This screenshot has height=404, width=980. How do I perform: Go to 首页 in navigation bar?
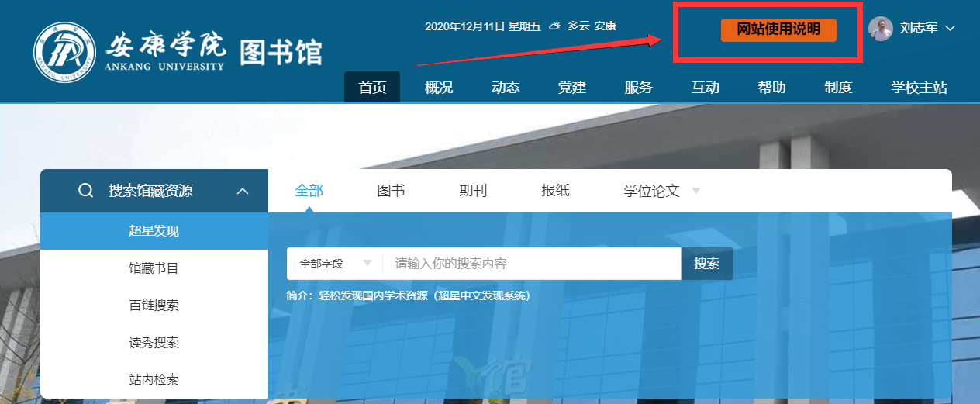(x=372, y=88)
